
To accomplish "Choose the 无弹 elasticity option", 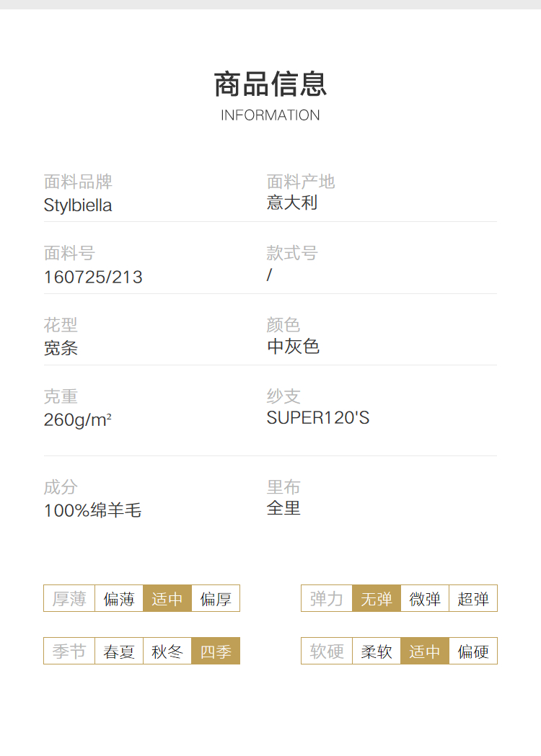I will (x=377, y=598).
